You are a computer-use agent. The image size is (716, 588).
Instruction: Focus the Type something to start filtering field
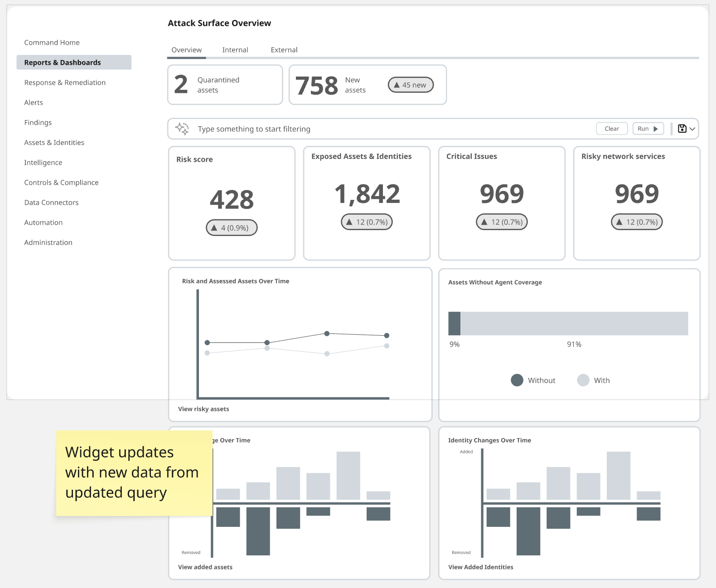394,129
